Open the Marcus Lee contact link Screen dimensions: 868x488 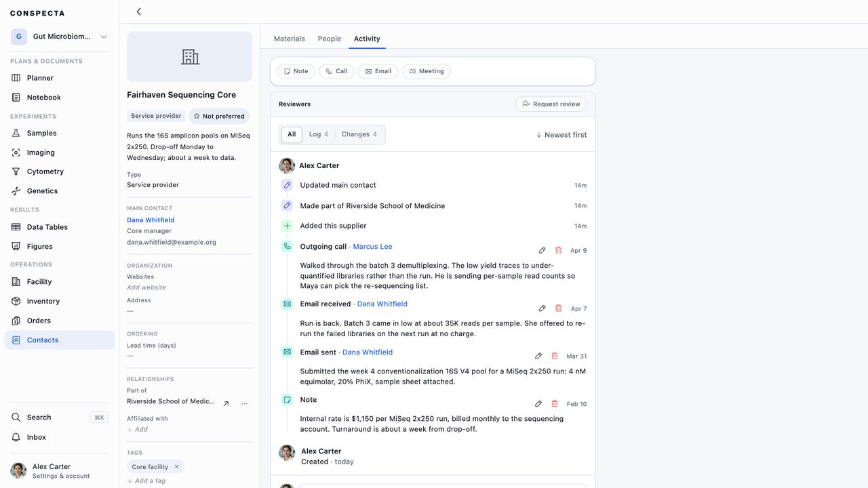[372, 247]
